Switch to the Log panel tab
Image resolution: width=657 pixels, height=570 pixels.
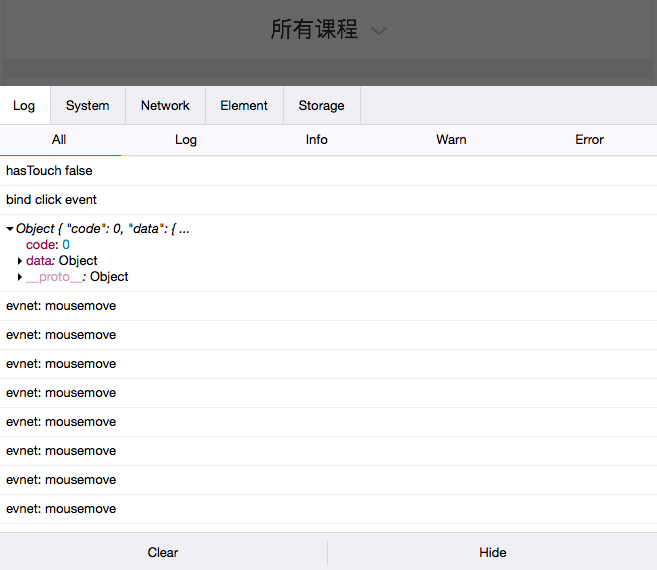tap(24, 106)
